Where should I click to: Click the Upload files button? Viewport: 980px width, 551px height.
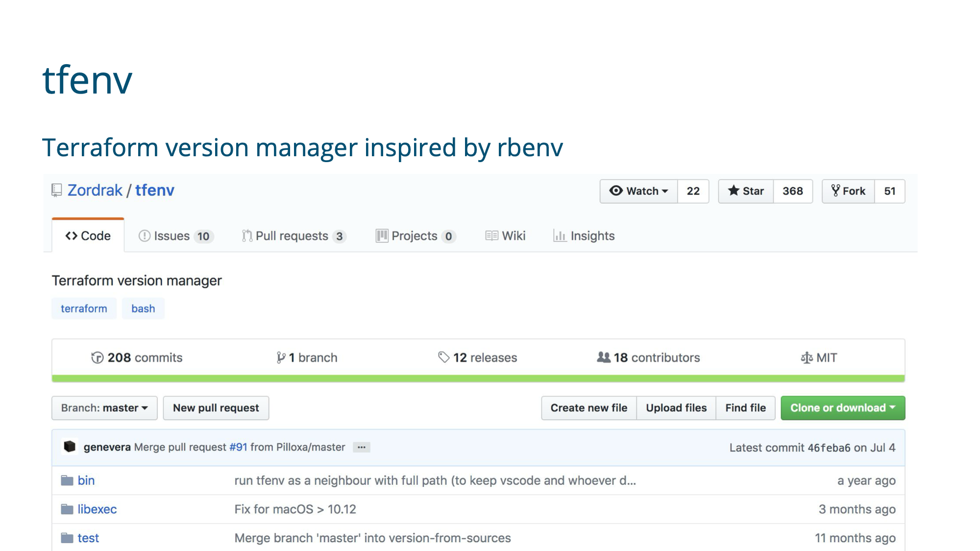(676, 408)
